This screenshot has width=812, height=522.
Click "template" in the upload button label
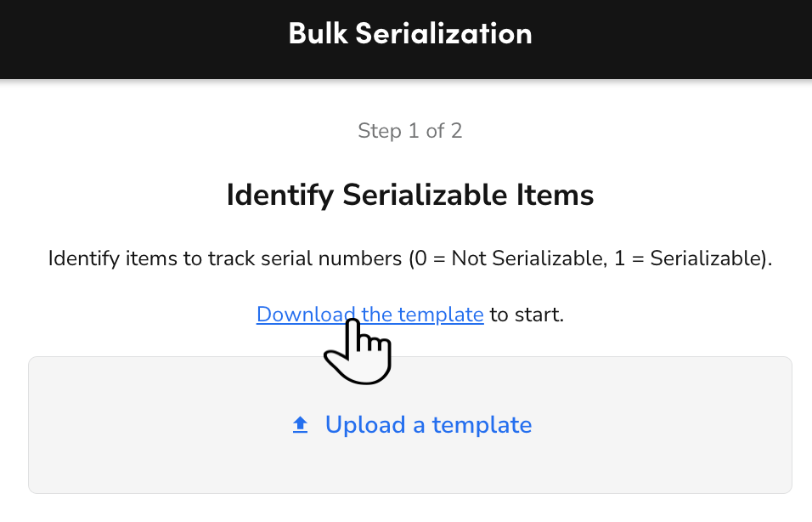pyautogui.click(x=482, y=425)
